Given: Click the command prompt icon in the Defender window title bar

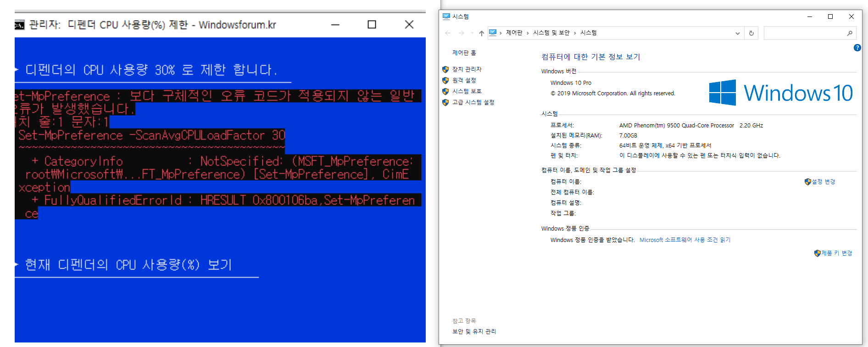Looking at the screenshot, I should pos(19,25).
